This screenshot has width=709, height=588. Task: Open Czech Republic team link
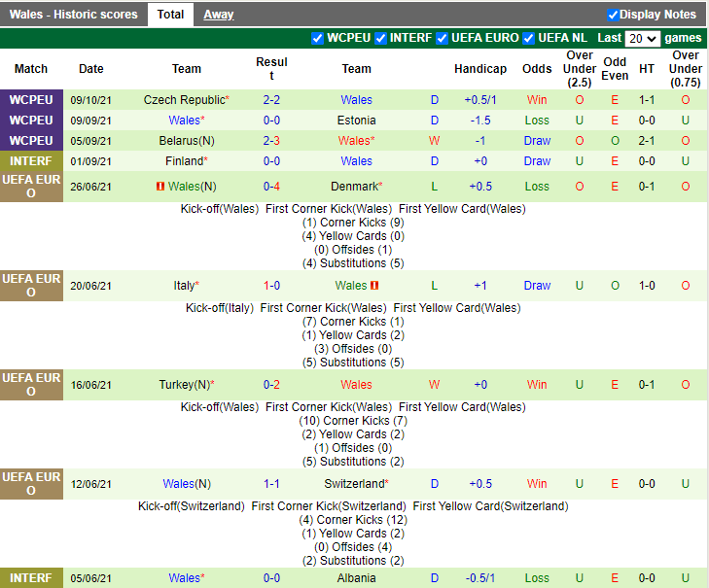pyautogui.click(x=184, y=100)
